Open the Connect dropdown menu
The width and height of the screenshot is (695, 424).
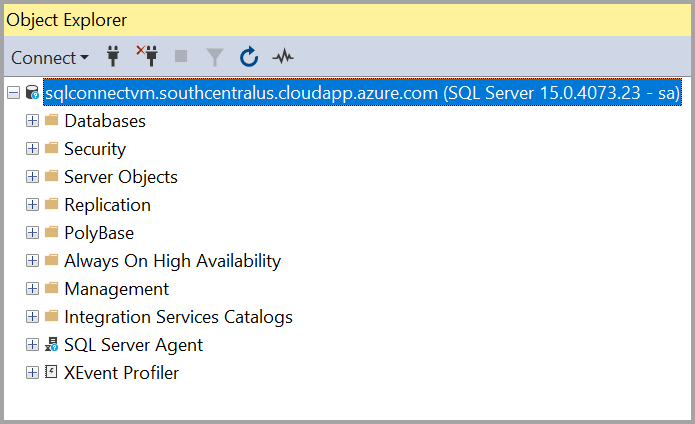(50, 57)
